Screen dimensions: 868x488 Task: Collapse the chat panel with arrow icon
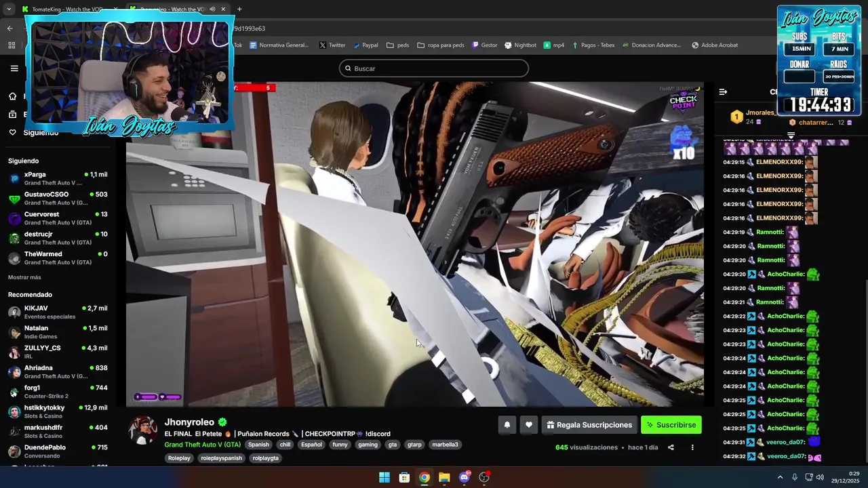[x=723, y=91]
